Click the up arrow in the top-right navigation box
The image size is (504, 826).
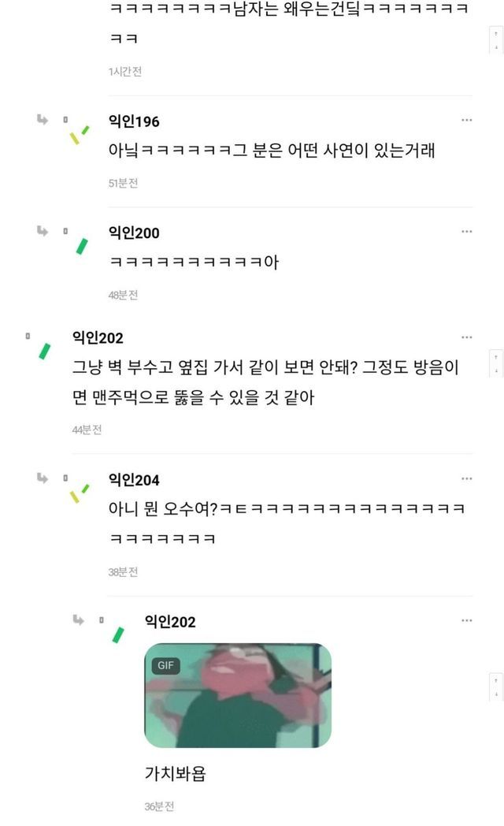496,34
